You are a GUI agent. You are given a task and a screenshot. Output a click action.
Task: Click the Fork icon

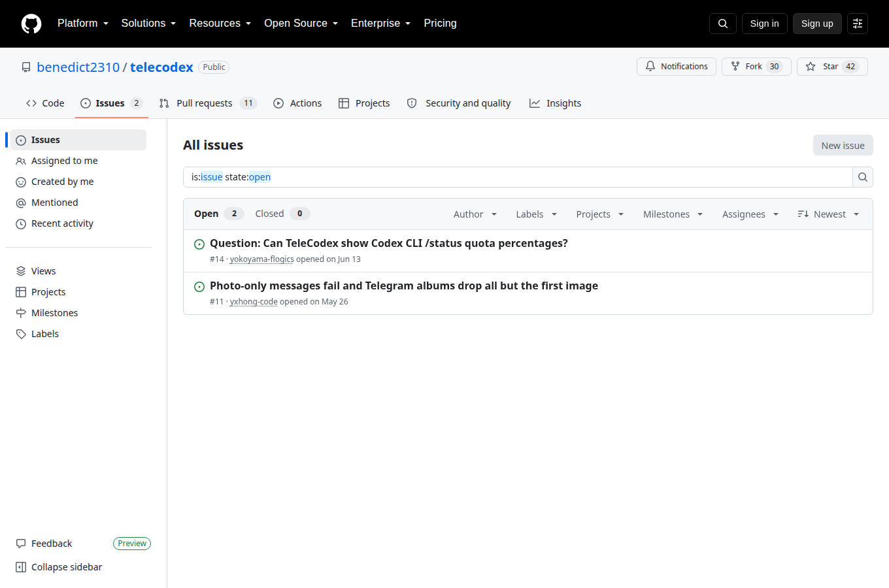click(735, 67)
